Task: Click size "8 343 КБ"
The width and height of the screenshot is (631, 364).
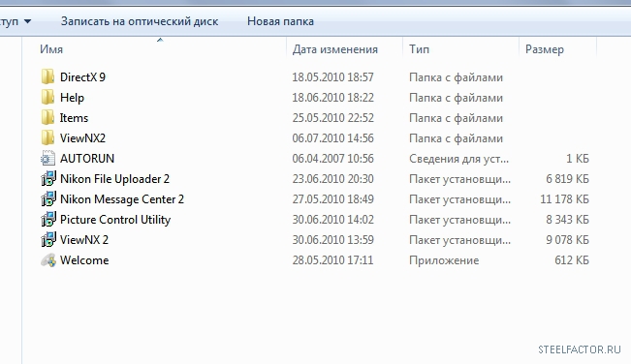Action: coord(567,220)
